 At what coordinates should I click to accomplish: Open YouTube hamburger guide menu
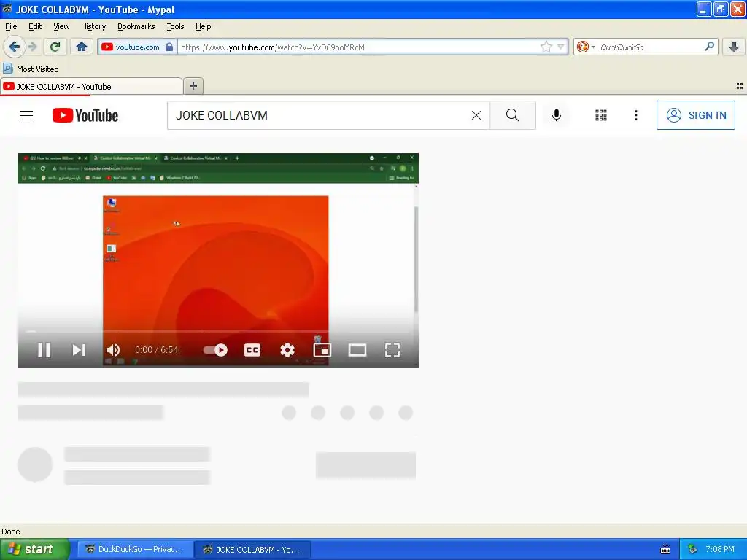tap(26, 115)
